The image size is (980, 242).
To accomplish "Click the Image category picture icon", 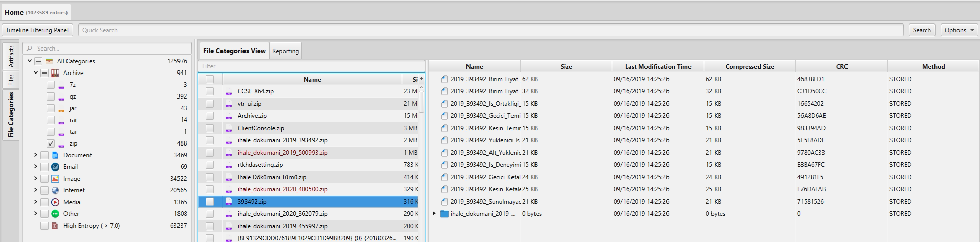I will 55,179.
